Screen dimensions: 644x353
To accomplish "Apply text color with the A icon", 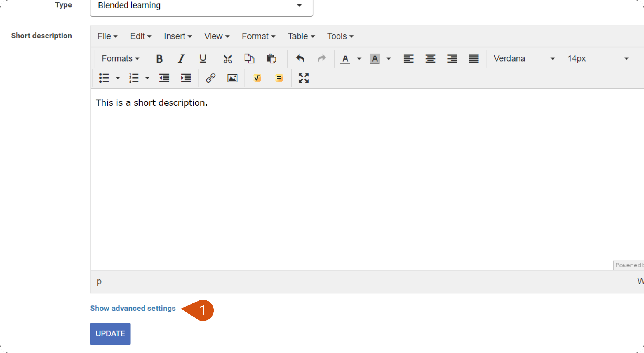I will [345, 59].
